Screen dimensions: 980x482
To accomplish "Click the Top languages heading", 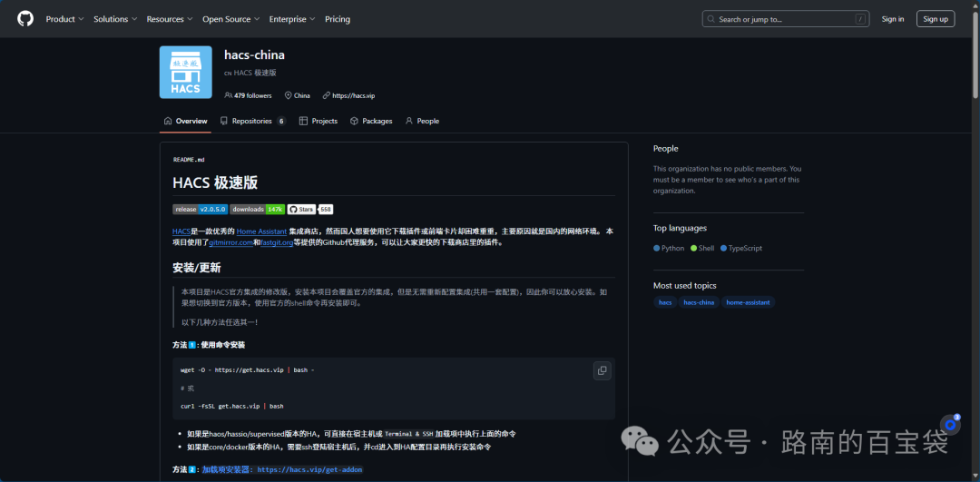I will pyautogui.click(x=680, y=228).
